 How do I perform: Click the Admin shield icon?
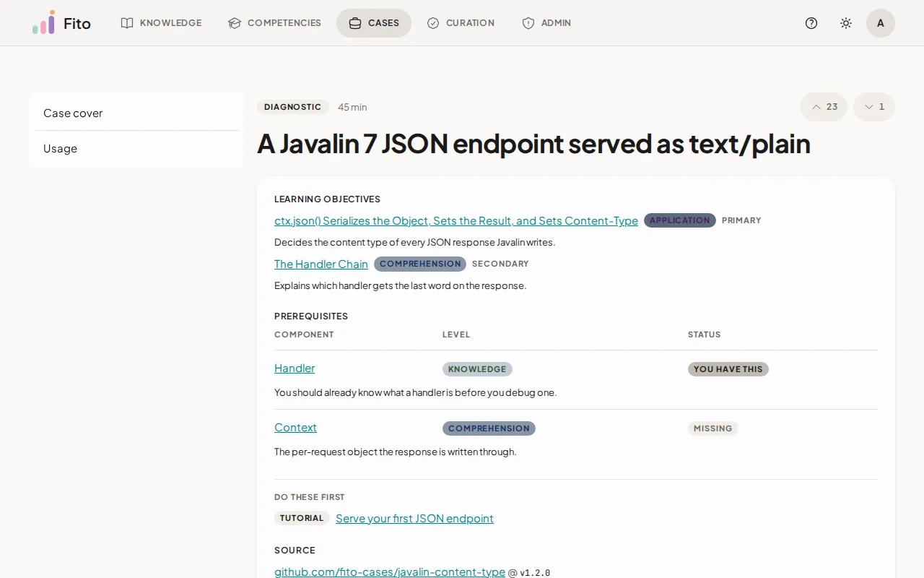coord(528,23)
